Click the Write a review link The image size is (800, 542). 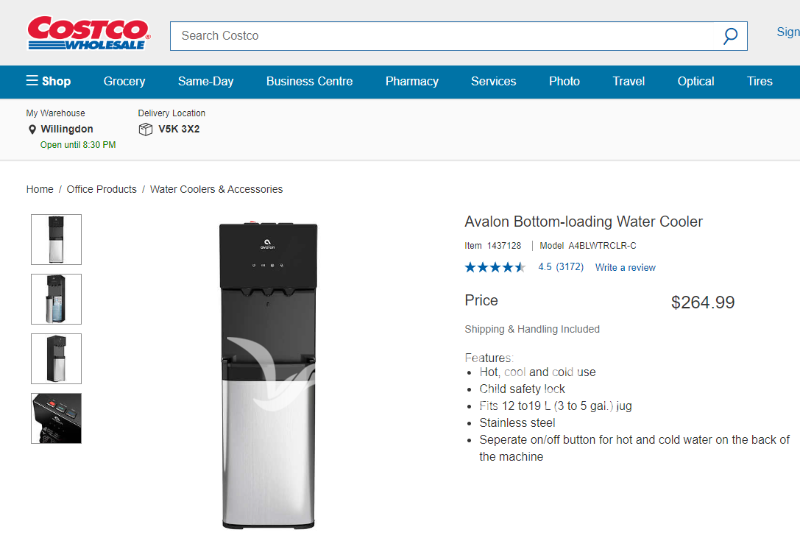[625, 268]
